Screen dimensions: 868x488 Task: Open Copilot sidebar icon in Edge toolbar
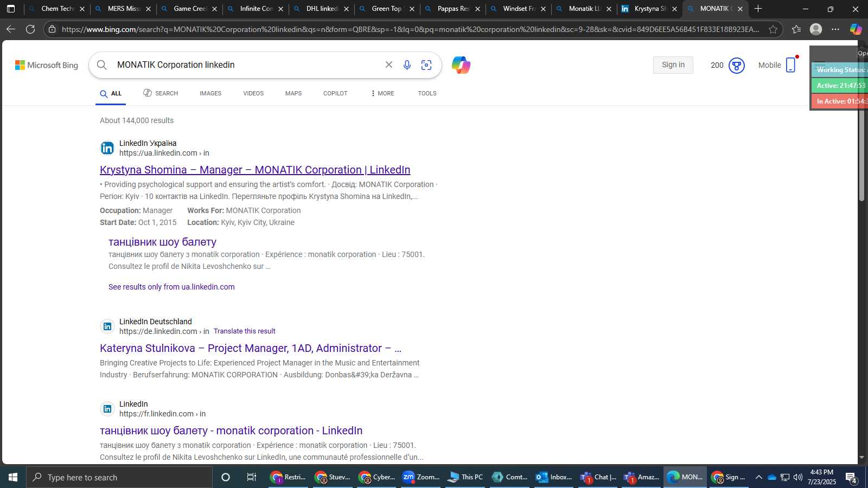[x=856, y=29]
